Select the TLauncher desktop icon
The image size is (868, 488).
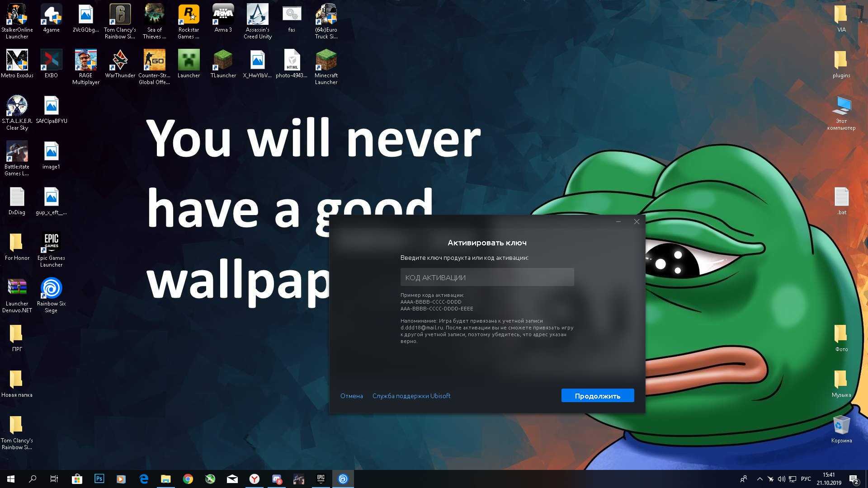click(x=223, y=64)
